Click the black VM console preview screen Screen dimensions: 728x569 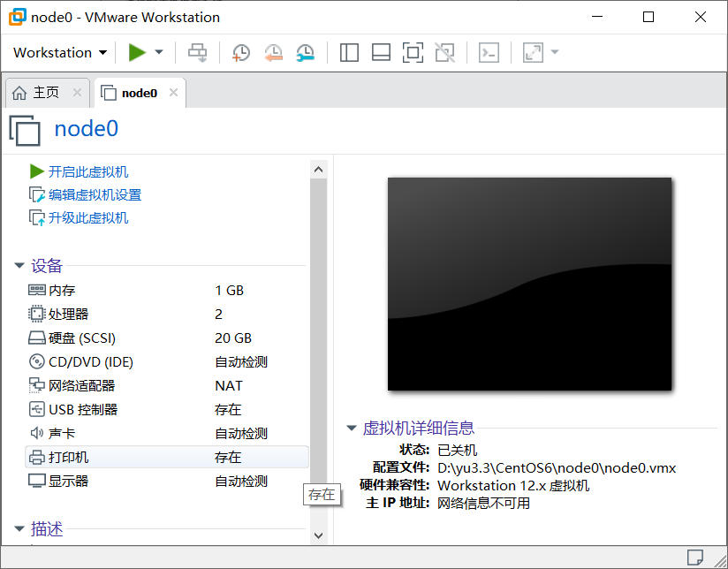529,284
